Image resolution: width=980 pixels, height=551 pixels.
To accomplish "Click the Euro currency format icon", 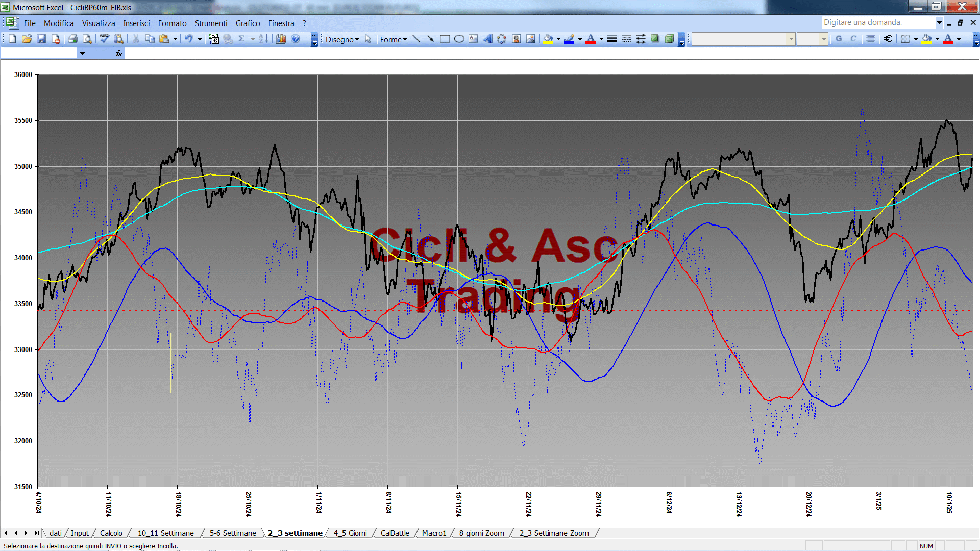I will [888, 39].
